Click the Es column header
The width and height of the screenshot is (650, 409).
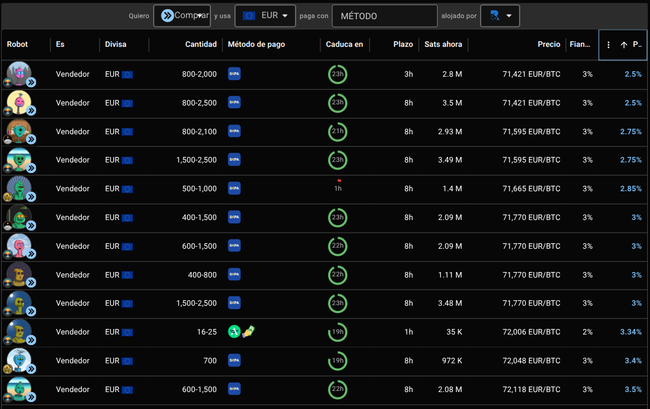point(60,44)
